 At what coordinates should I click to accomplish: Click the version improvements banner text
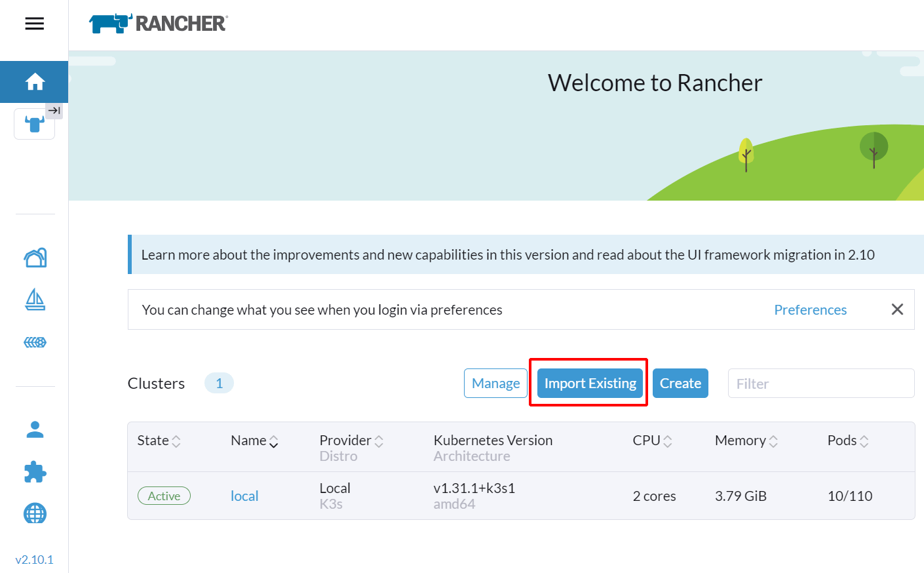coord(508,254)
